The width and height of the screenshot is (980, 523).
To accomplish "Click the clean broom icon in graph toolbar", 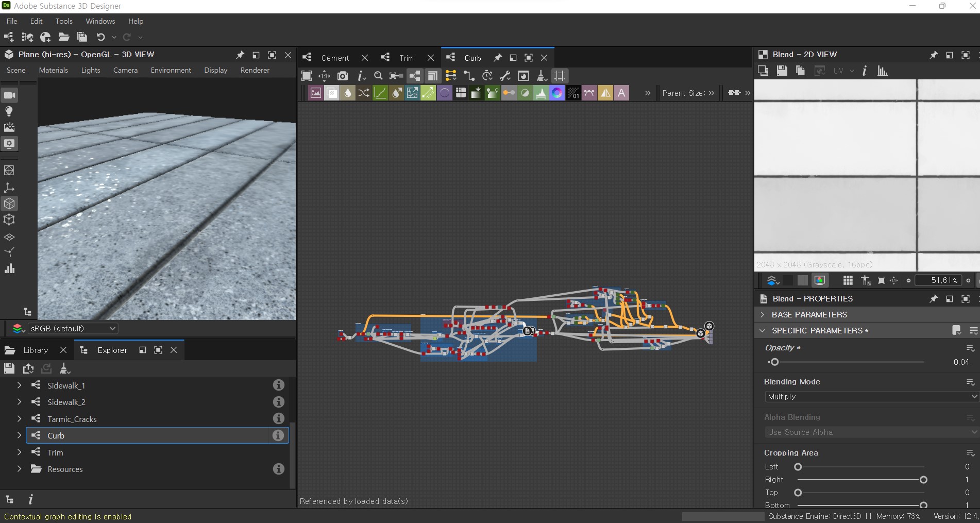I will point(542,76).
